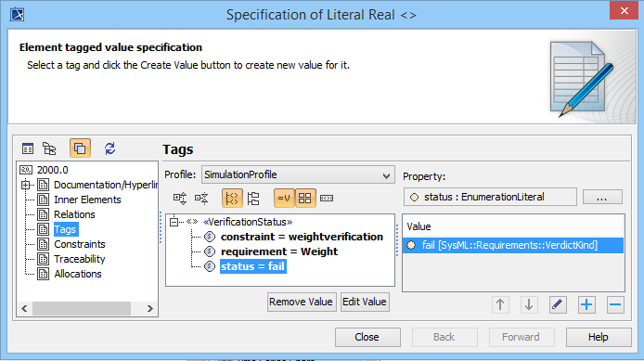Click the first tags toolbar icon with down arrow
Image resolution: width=644 pixels, height=361 pixels.
180,199
